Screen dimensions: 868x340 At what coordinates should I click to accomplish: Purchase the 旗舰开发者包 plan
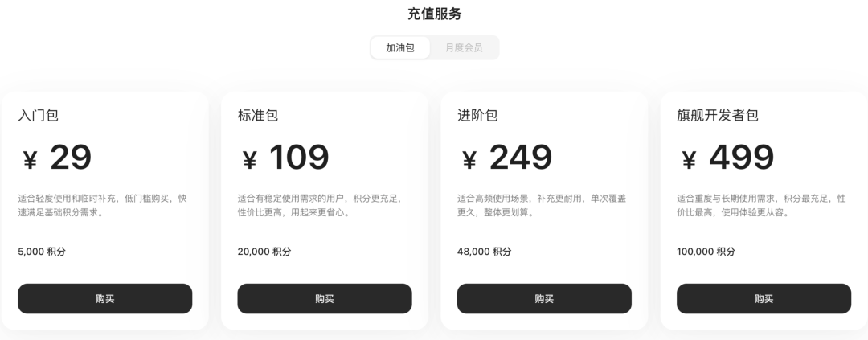tap(764, 298)
